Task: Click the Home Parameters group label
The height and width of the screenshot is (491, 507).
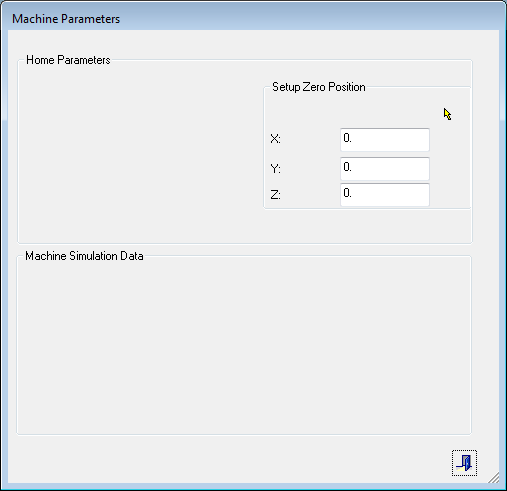Action: coord(68,60)
